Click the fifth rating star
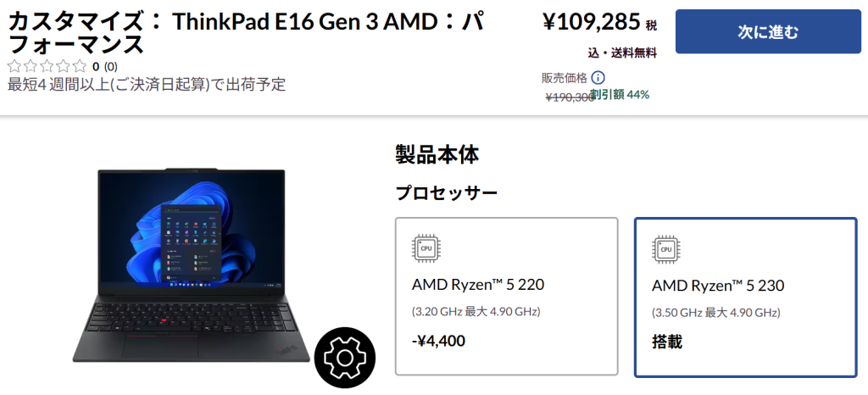This screenshot has height=395, width=868. tap(80, 67)
